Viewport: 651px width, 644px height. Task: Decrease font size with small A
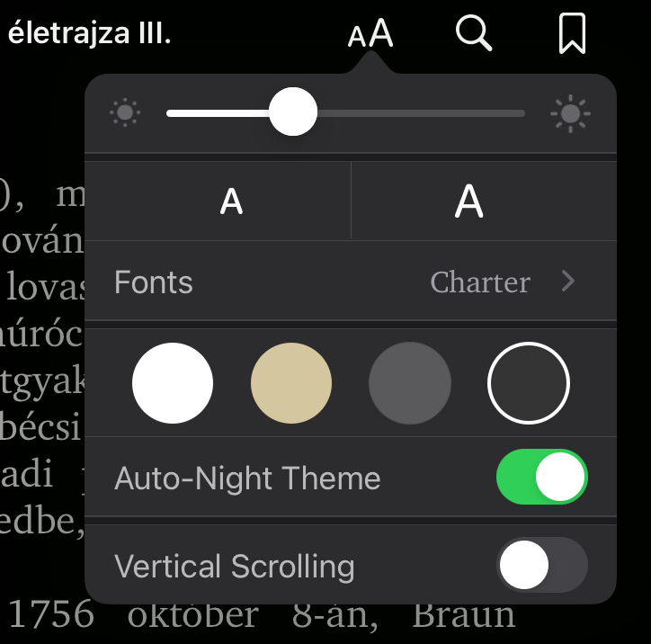click(231, 201)
